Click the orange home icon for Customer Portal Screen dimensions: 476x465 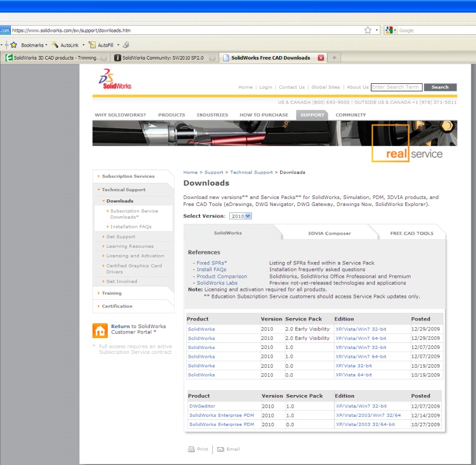pyautogui.click(x=100, y=331)
